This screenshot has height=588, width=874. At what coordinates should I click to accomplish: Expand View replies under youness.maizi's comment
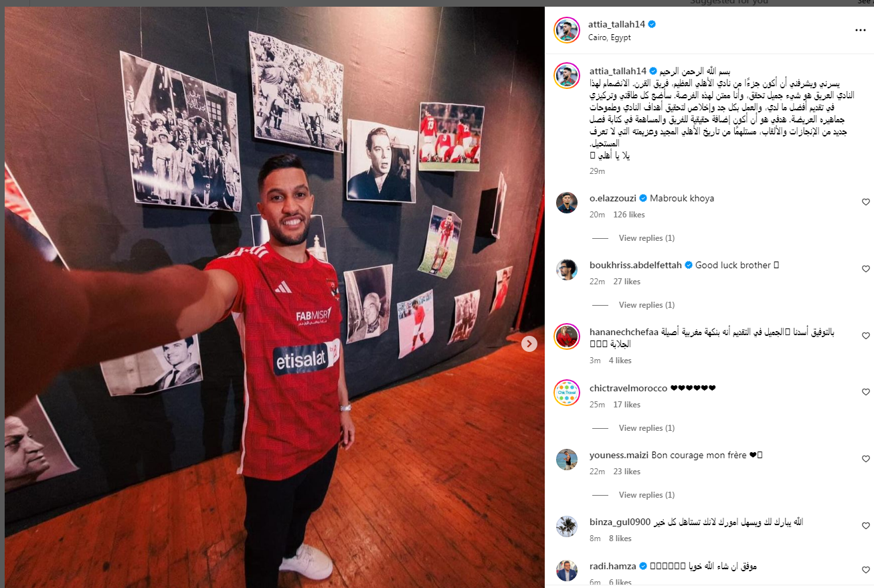tap(646, 495)
